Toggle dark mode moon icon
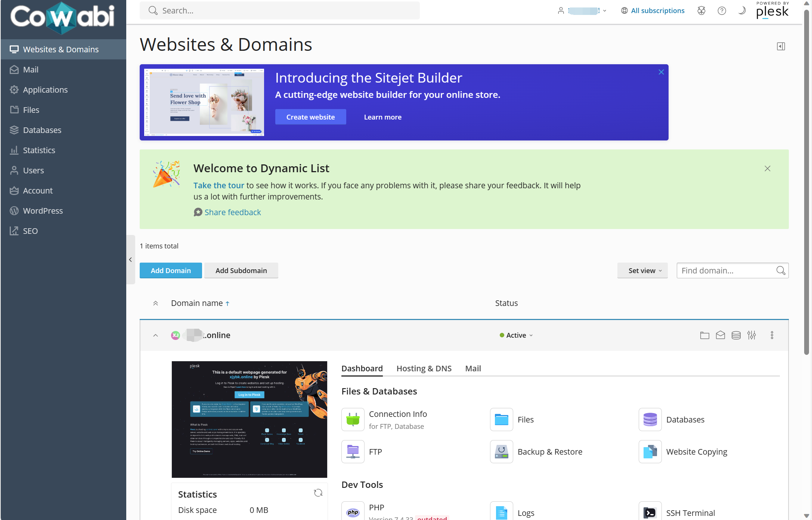Image resolution: width=812 pixels, height=520 pixels. coord(742,10)
